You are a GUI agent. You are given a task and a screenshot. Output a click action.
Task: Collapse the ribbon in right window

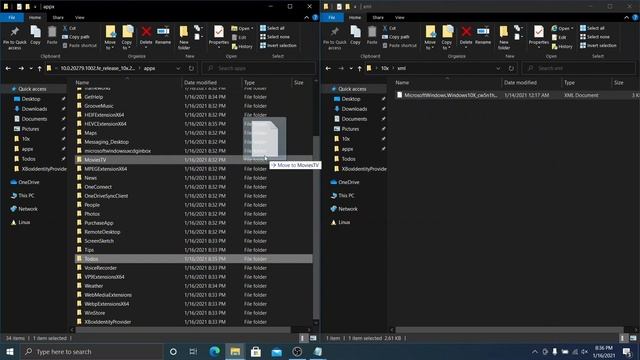click(627, 18)
